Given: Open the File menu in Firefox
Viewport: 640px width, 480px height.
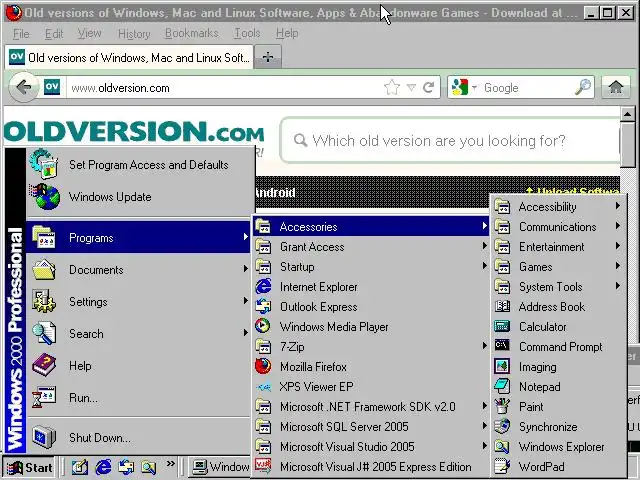Looking at the screenshot, I should pos(21,33).
